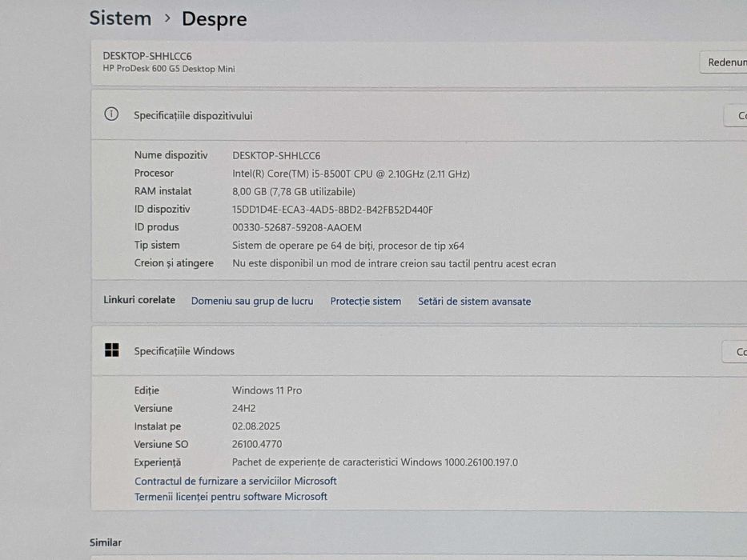This screenshot has width=747, height=560.
Task: Select the Windows 11 Pro edition value
Action: point(267,390)
